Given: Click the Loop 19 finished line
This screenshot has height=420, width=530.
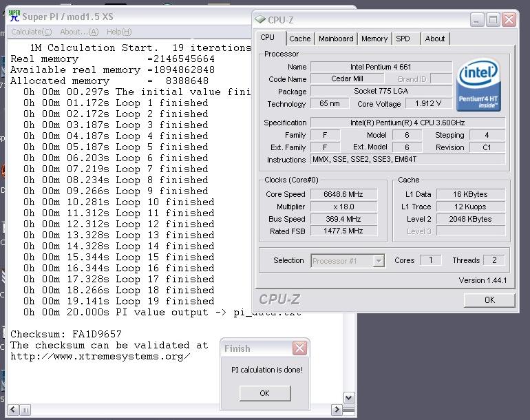Looking at the screenshot, I should click(119, 301).
